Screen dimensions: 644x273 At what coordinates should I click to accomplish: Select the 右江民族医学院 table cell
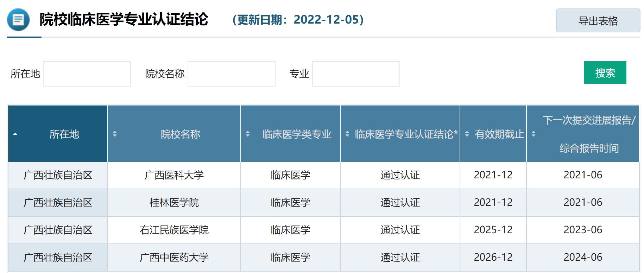point(174,230)
